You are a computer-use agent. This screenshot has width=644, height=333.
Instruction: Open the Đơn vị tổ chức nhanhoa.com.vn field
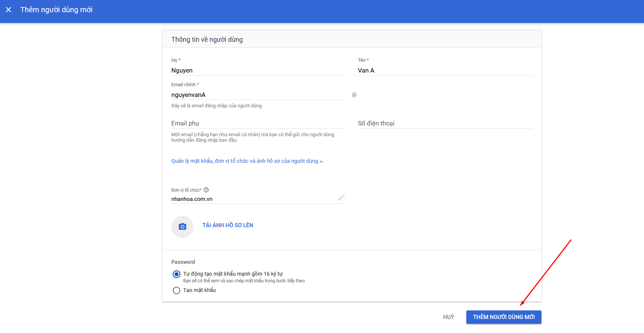[x=252, y=199]
